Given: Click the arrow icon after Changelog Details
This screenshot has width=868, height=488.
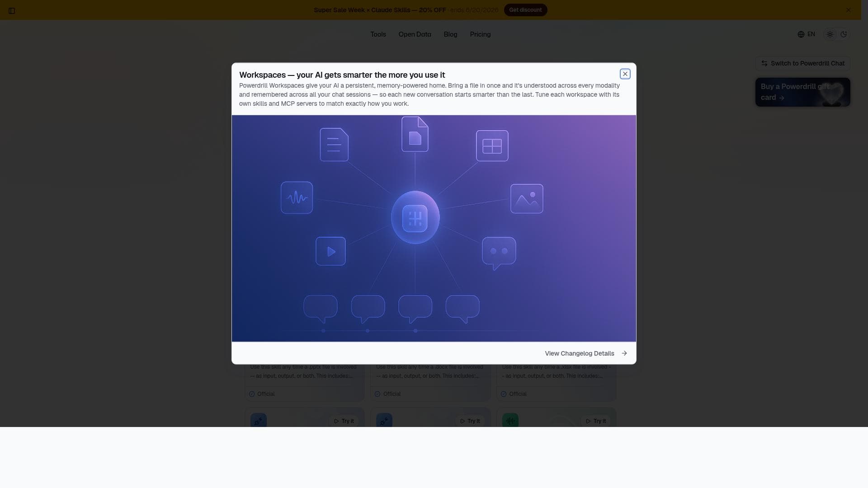Looking at the screenshot, I should click(624, 353).
